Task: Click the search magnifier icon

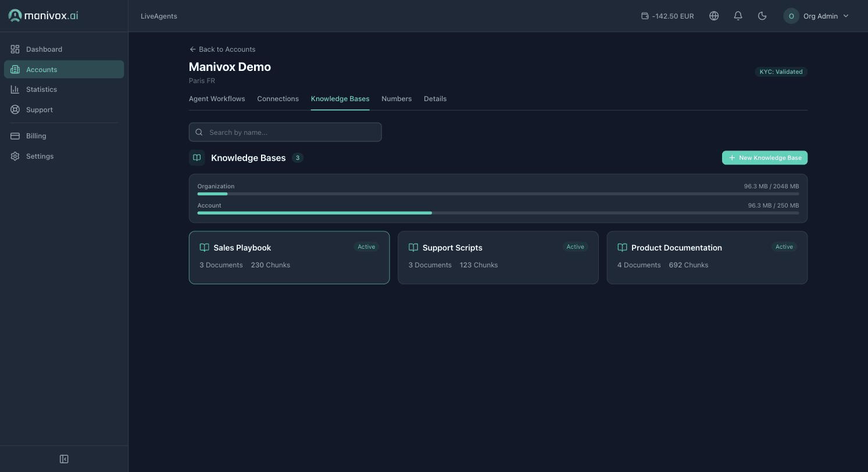Action: click(x=199, y=132)
